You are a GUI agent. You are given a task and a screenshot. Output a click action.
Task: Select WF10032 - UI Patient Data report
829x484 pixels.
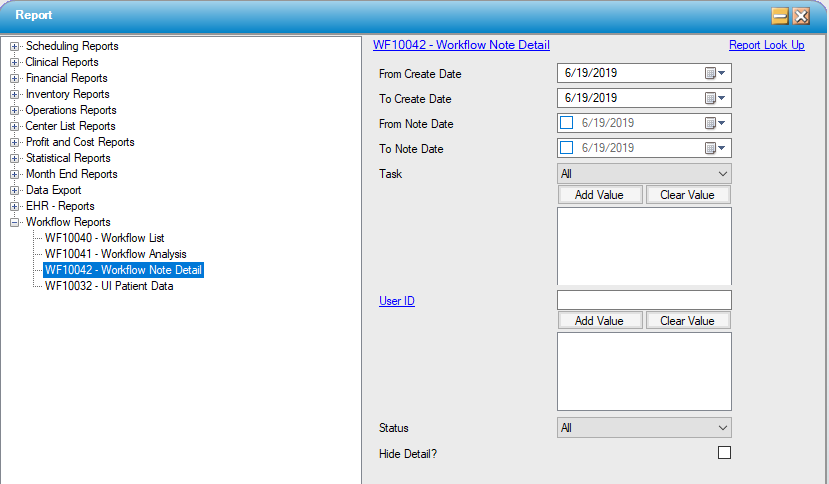tap(109, 286)
